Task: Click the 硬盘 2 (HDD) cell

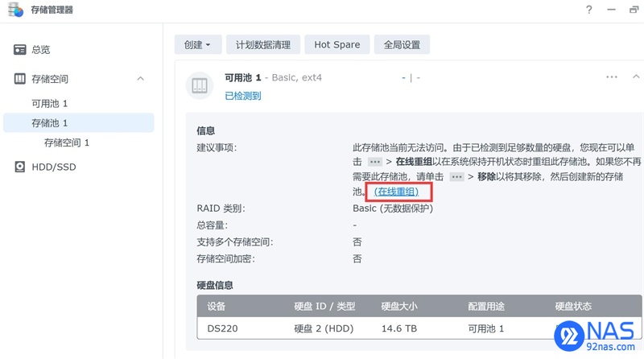Action: tap(324, 328)
